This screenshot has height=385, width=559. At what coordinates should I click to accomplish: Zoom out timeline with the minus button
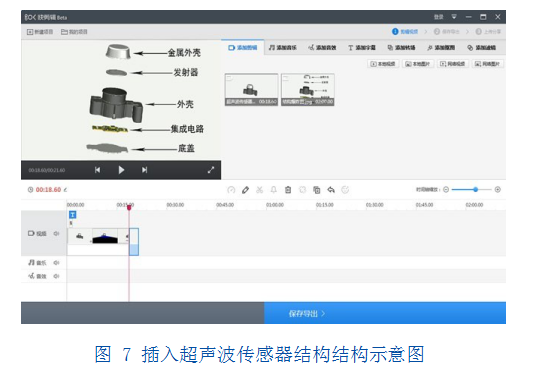pyautogui.click(x=446, y=190)
